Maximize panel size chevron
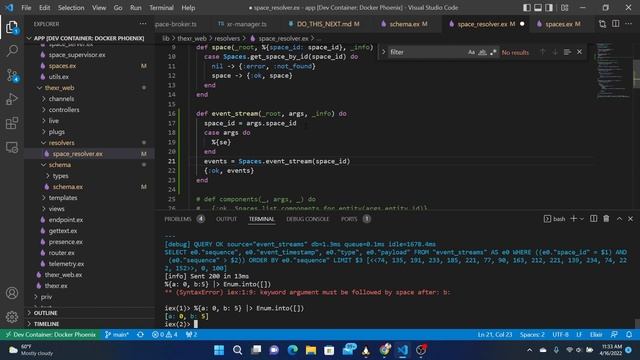Screen dimensions: 640x360 (x=619, y=219)
